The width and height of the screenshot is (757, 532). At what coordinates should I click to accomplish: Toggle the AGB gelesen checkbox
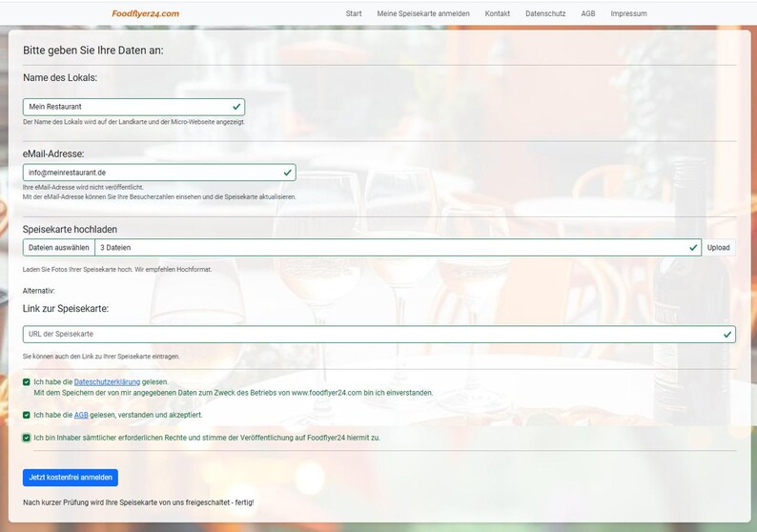pos(27,415)
